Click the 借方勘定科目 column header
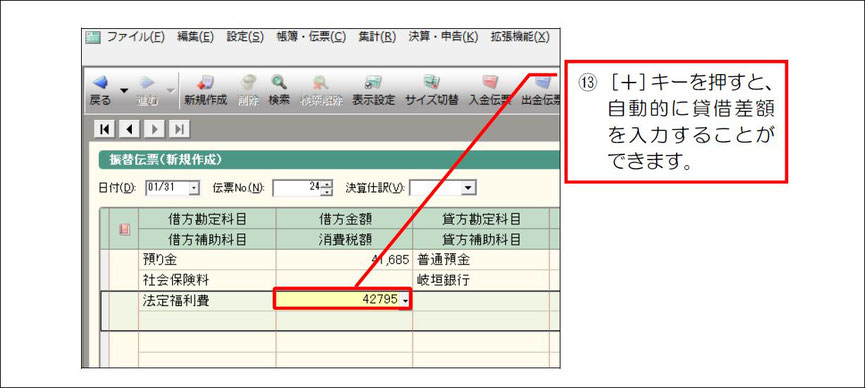The height and width of the screenshot is (388, 865). click(x=207, y=219)
